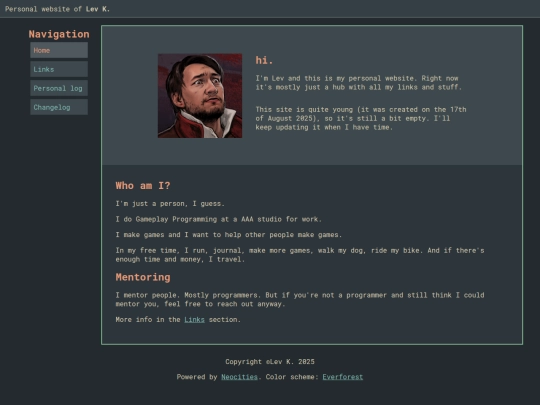Click the Navigation sidebar heading

[x=59, y=34]
